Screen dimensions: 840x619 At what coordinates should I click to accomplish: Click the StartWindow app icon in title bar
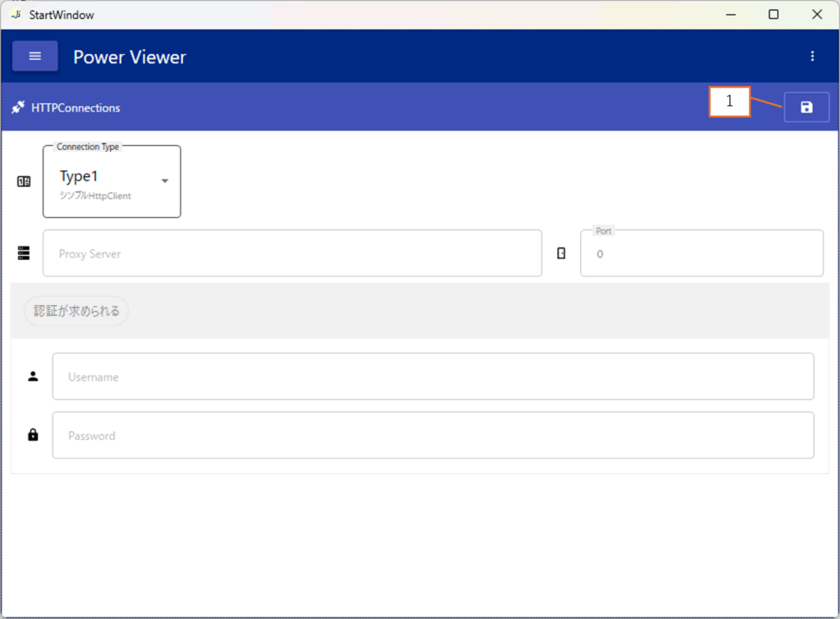click(16, 14)
